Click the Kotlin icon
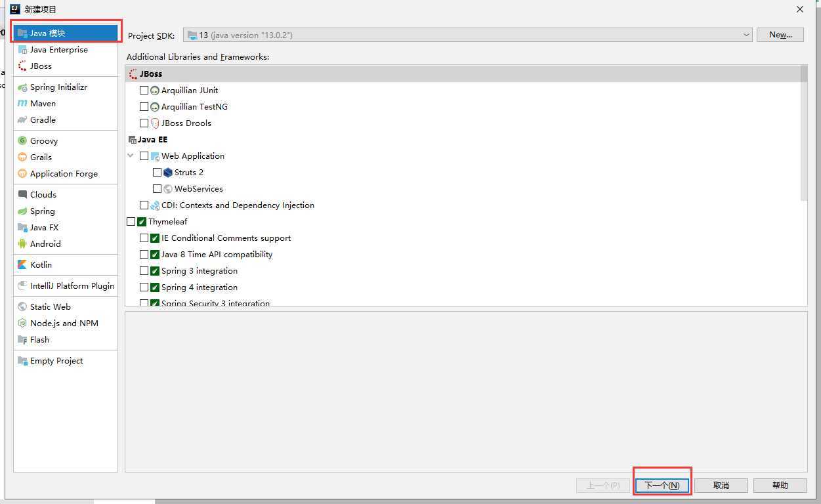The height and width of the screenshot is (504, 821). tap(22, 264)
